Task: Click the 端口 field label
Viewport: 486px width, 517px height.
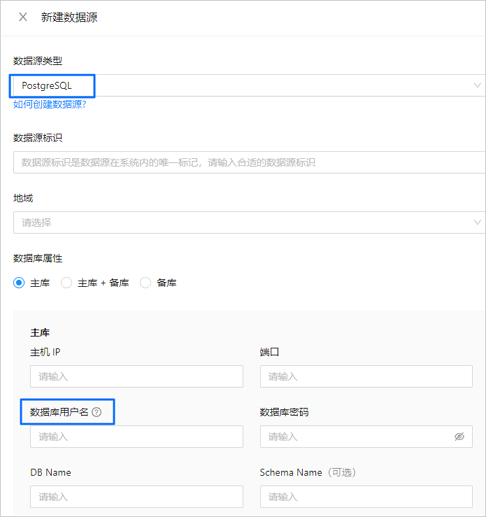Action: pos(269,352)
